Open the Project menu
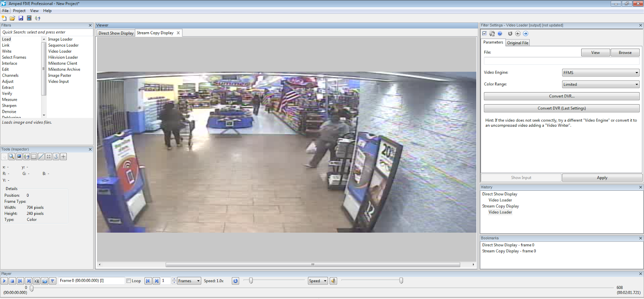The width and height of the screenshot is (644, 299). tap(19, 11)
